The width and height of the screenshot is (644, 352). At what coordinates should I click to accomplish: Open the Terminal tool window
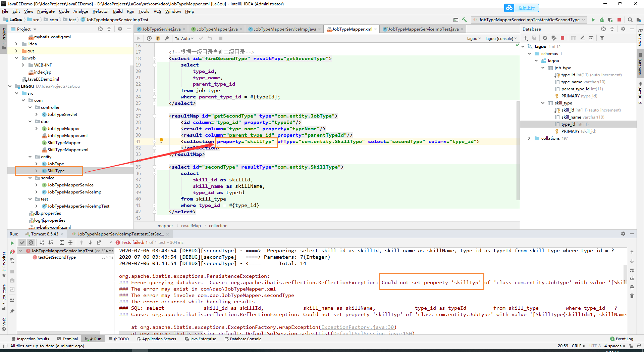pos(70,339)
